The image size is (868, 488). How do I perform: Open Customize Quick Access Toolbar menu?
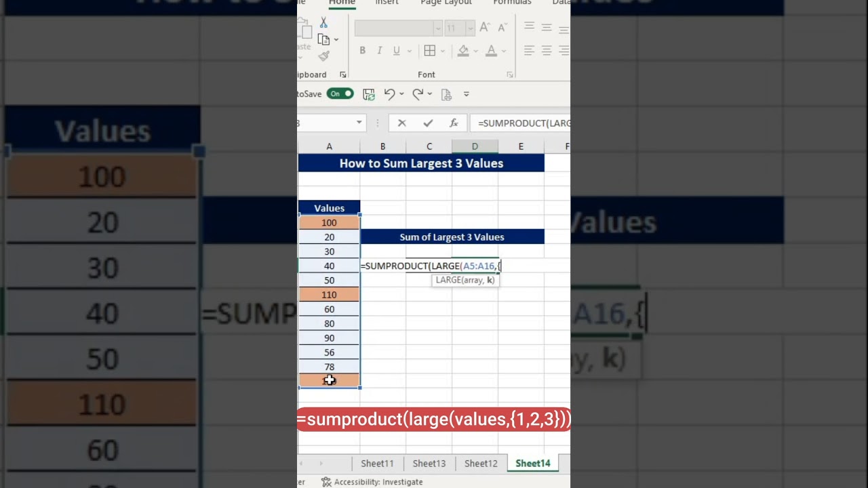click(467, 94)
